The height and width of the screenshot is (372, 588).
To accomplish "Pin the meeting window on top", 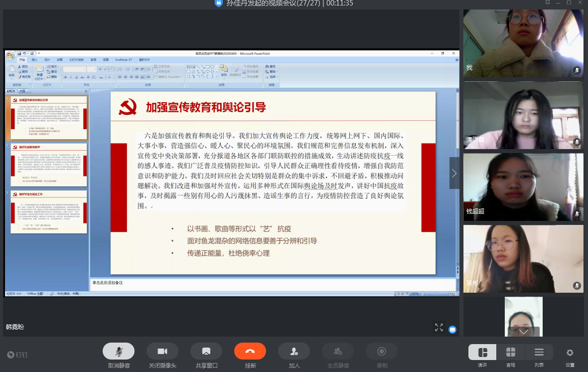I will 548,3.
